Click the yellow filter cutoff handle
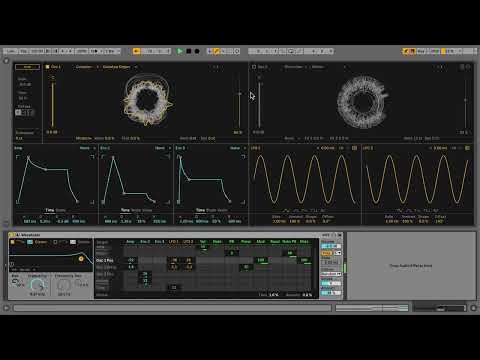 [81, 258]
